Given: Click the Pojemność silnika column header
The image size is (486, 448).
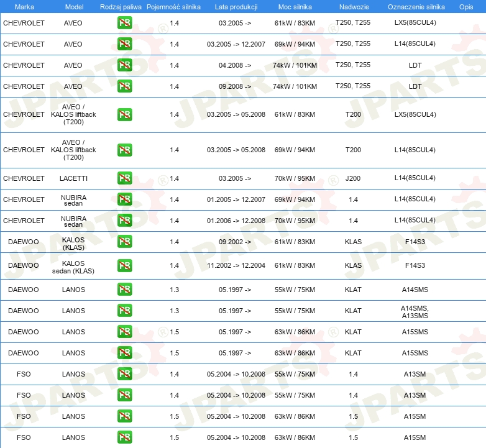Looking at the screenshot, I should [173, 7].
